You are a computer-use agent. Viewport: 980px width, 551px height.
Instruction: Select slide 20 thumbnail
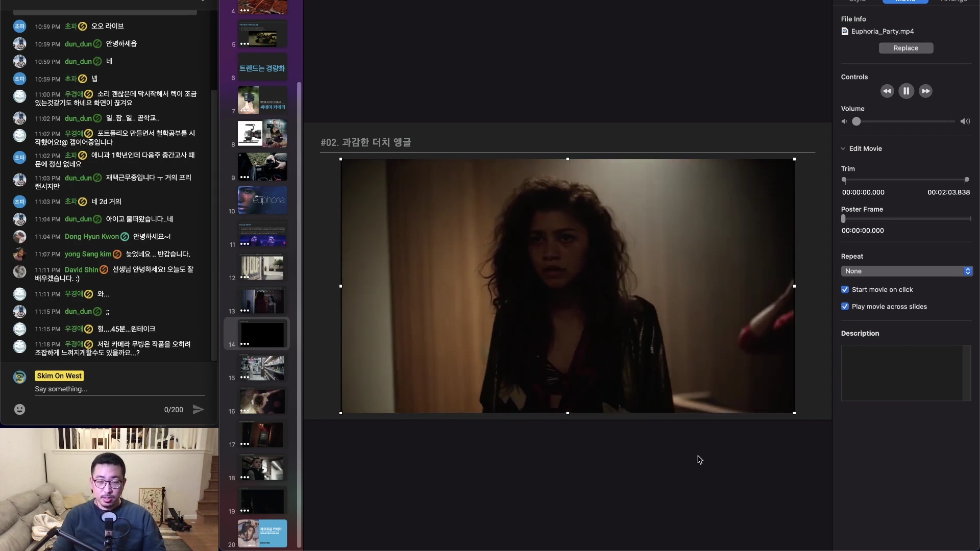262,534
